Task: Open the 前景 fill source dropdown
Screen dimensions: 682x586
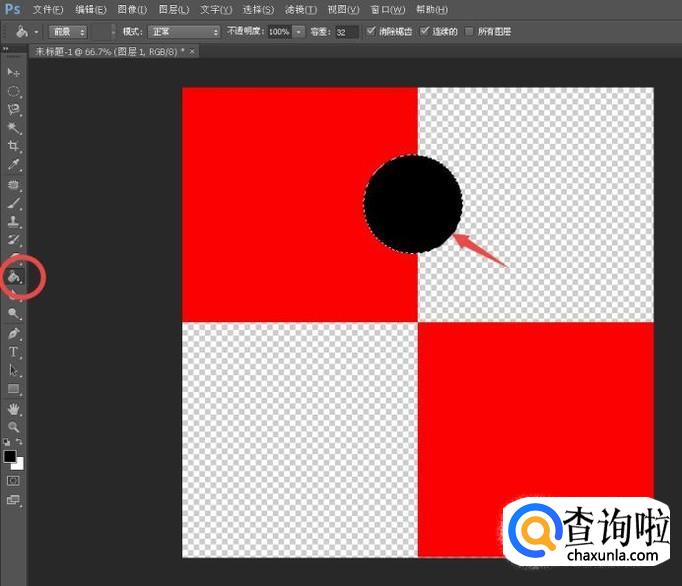Action: click(67, 32)
